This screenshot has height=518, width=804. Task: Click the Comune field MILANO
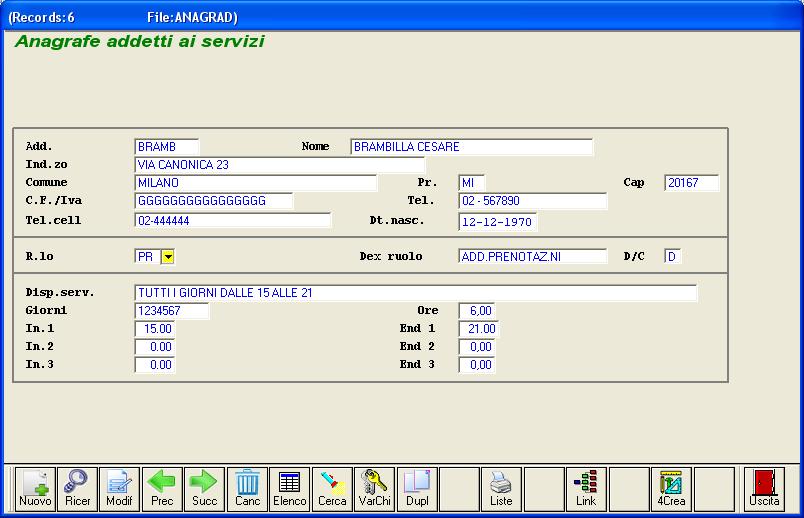[x=256, y=183]
